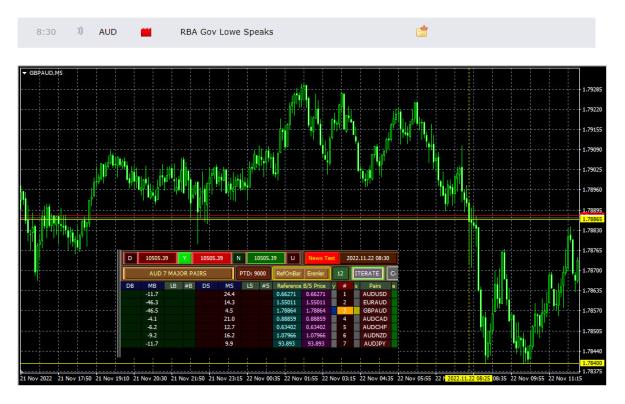Click the yellow 1.78860 price label

click(x=592, y=219)
